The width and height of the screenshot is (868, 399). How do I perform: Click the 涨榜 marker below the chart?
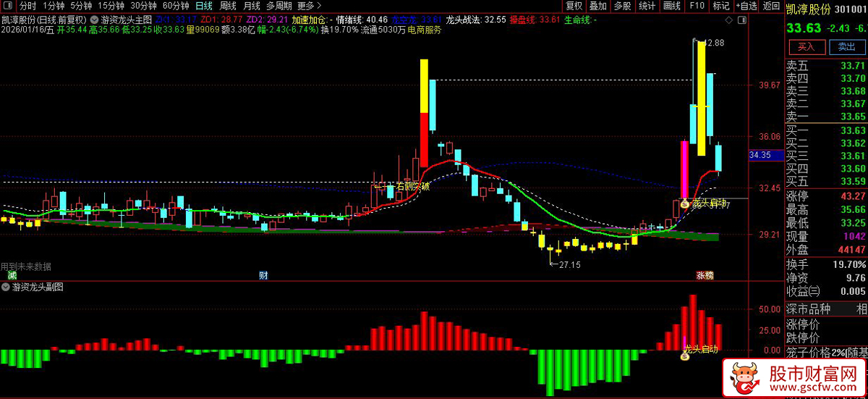pos(705,276)
